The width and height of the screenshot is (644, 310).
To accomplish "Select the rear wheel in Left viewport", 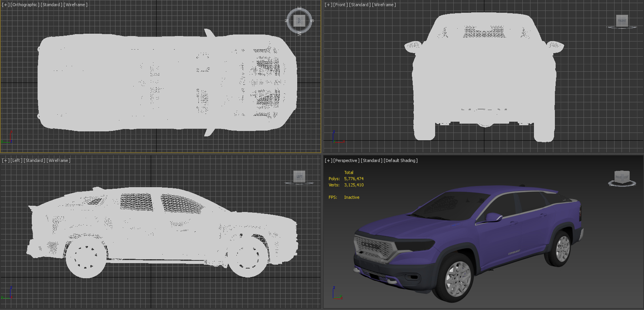I will 86,257.
